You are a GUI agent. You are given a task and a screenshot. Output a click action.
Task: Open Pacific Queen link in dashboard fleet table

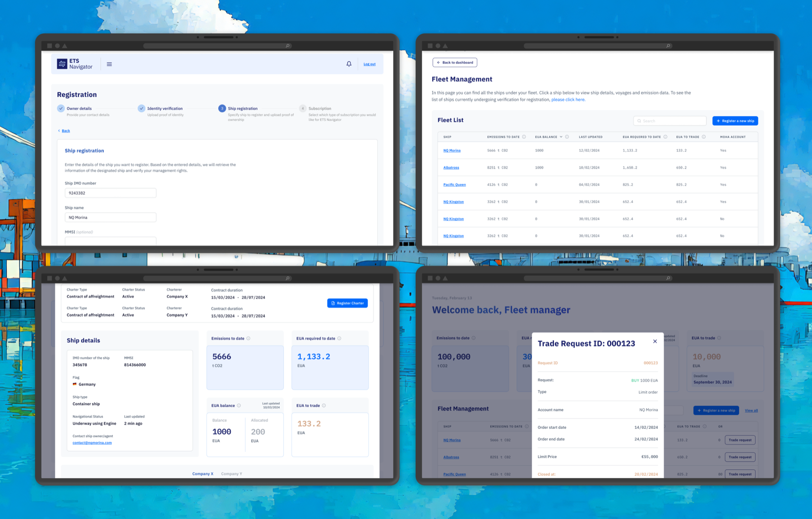(x=454, y=474)
